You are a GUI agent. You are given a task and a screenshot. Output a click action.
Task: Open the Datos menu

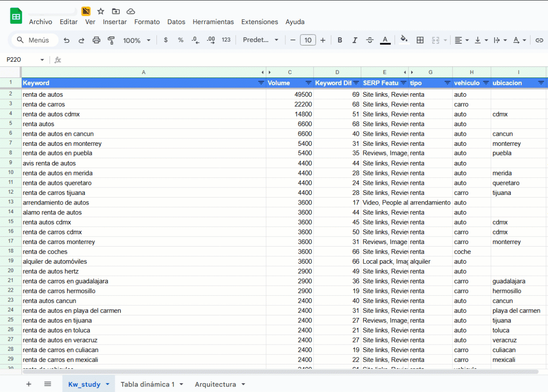click(x=176, y=22)
